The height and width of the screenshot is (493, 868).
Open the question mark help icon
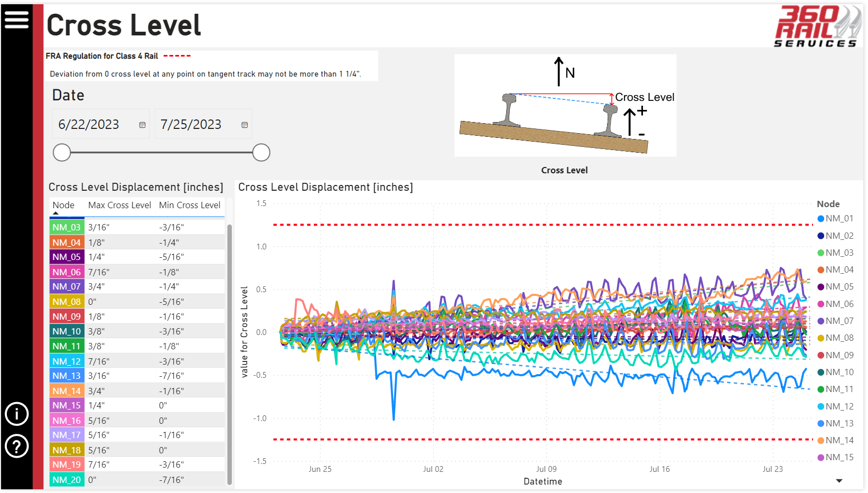click(x=16, y=447)
